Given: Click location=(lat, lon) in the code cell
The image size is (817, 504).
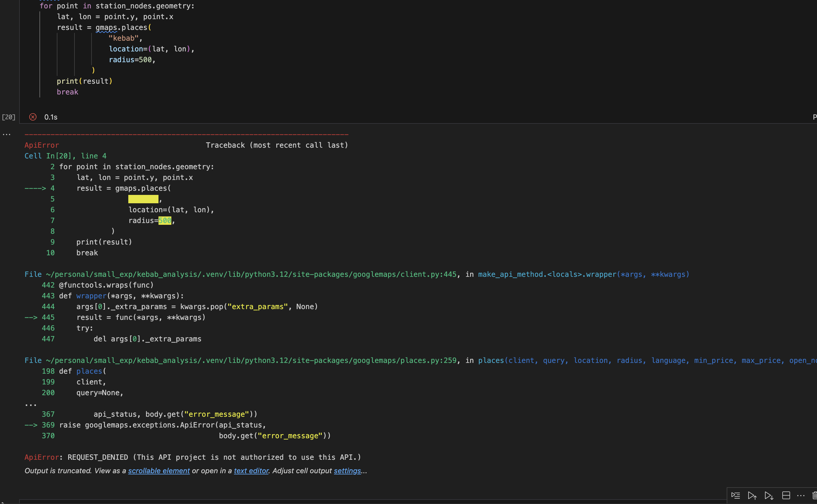Looking at the screenshot, I should coord(150,49).
